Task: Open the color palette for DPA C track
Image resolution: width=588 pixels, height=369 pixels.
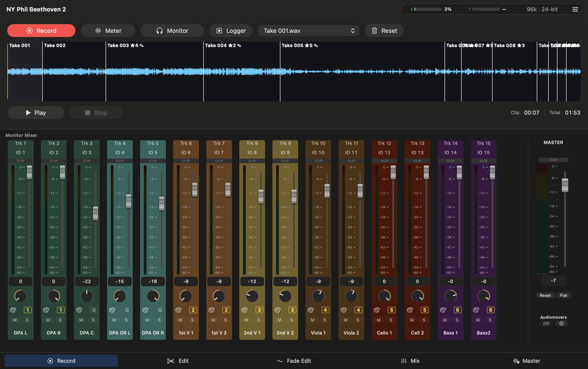Action: 79,310
